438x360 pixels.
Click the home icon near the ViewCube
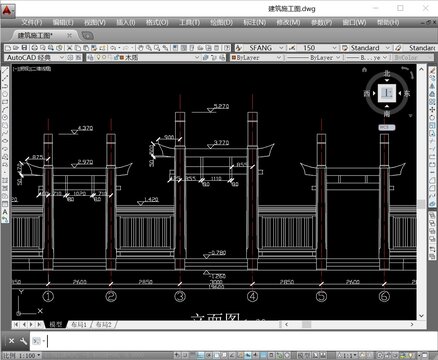364,69
